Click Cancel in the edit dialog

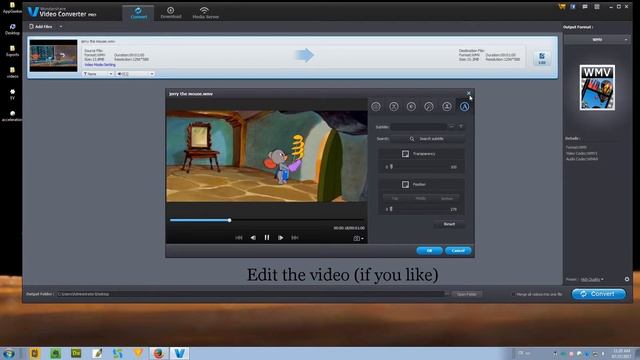[458, 251]
